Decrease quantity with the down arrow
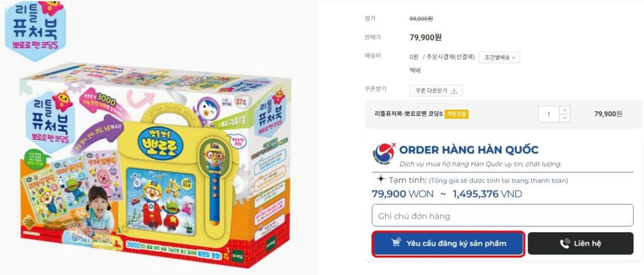Viewport: 644px width, 275px height. click(565, 118)
